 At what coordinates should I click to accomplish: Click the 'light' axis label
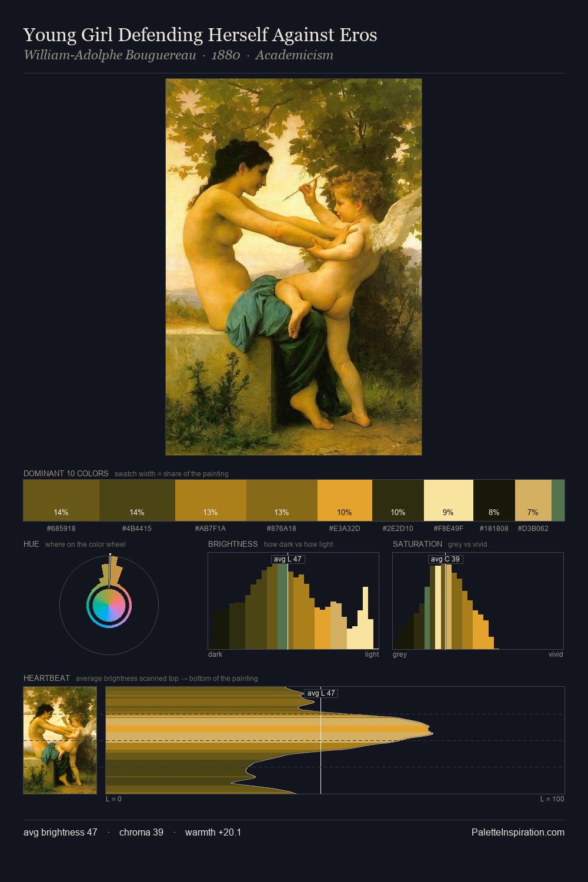372,654
